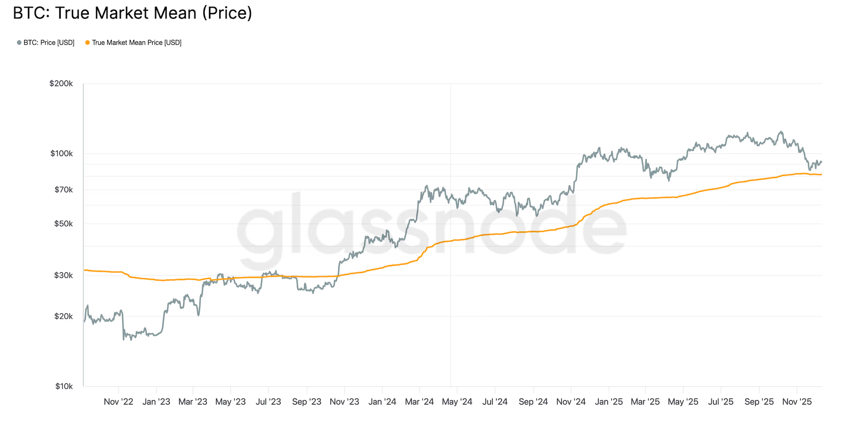
Task: Click the $20k y-axis label
Action: [x=63, y=316]
